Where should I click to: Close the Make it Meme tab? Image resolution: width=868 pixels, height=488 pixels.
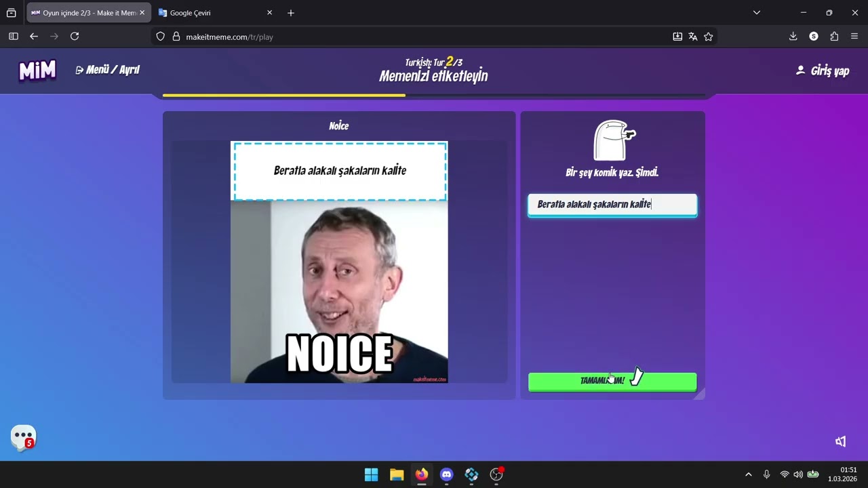click(x=142, y=13)
